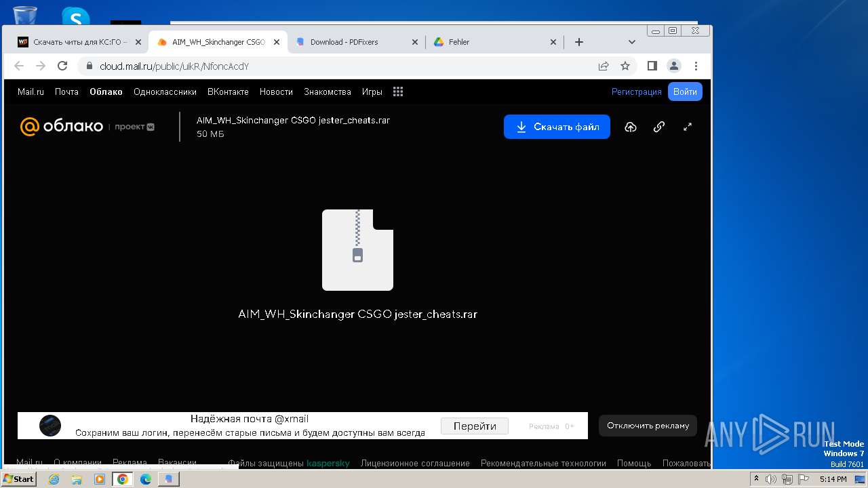Open File Explorer from the taskbar

click(77, 479)
